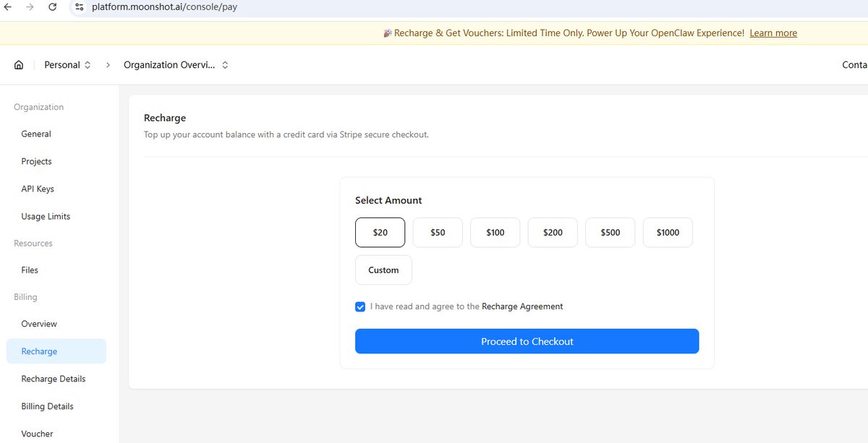Viewport: 868px width, 443px height.
Task: Click the Billing section label
Action: [25, 297]
